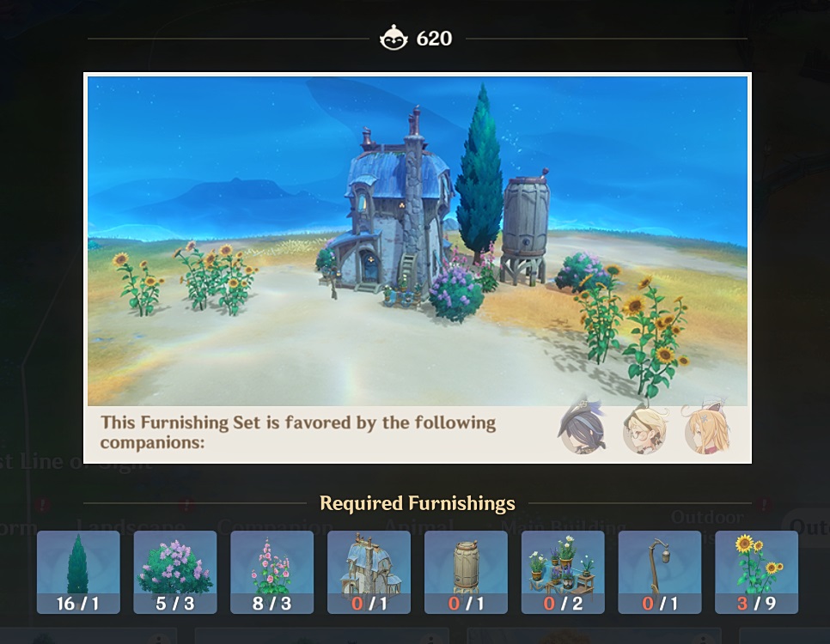Click the 620 energy value
The height and width of the screenshot is (644, 830).
pos(434,38)
